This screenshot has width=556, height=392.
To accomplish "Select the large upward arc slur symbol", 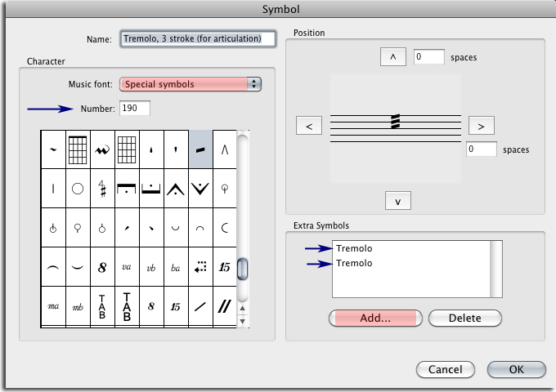I will 53,267.
